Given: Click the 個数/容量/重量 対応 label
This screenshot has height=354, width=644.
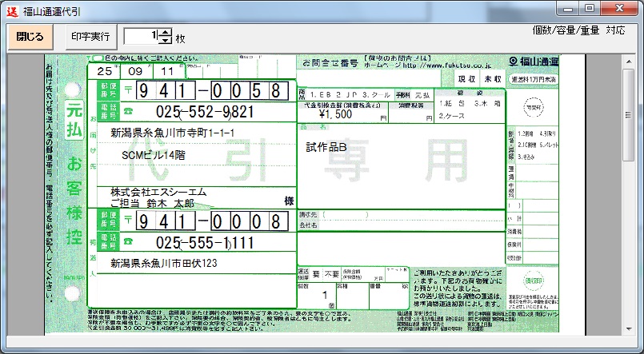Looking at the screenshot, I should 578,30.
